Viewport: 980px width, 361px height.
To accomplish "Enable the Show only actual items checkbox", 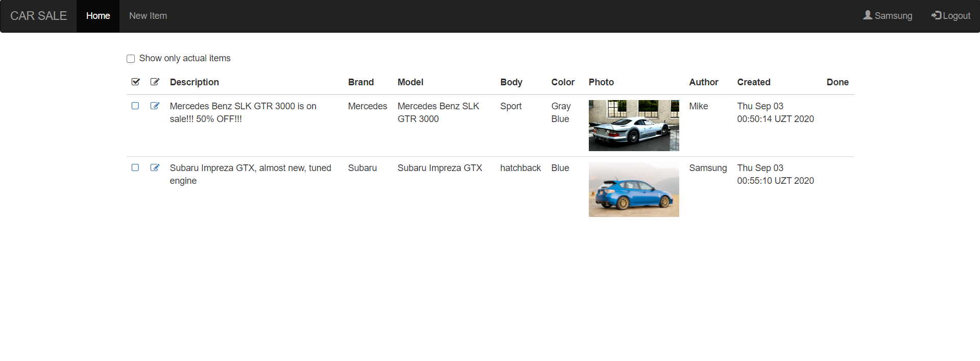I will coord(131,59).
